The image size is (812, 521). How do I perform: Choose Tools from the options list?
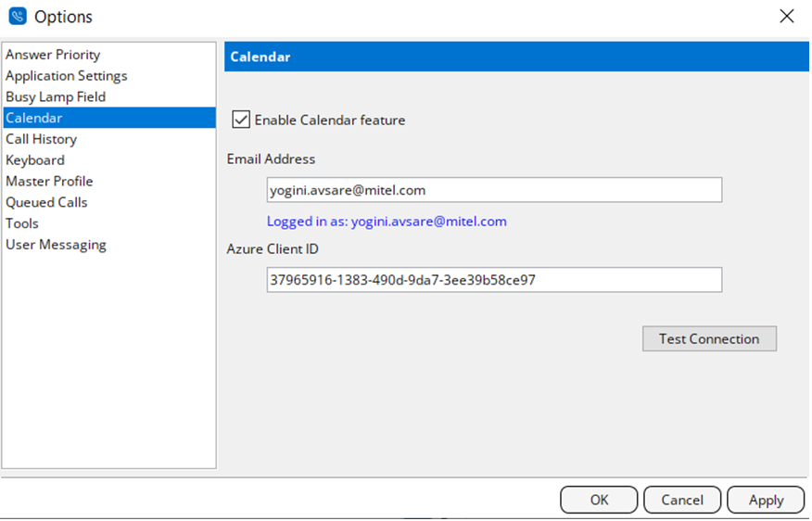[x=22, y=223]
